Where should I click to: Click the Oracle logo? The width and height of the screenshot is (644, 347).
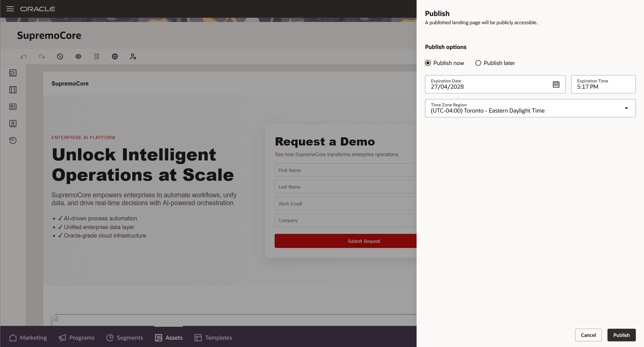pos(37,9)
